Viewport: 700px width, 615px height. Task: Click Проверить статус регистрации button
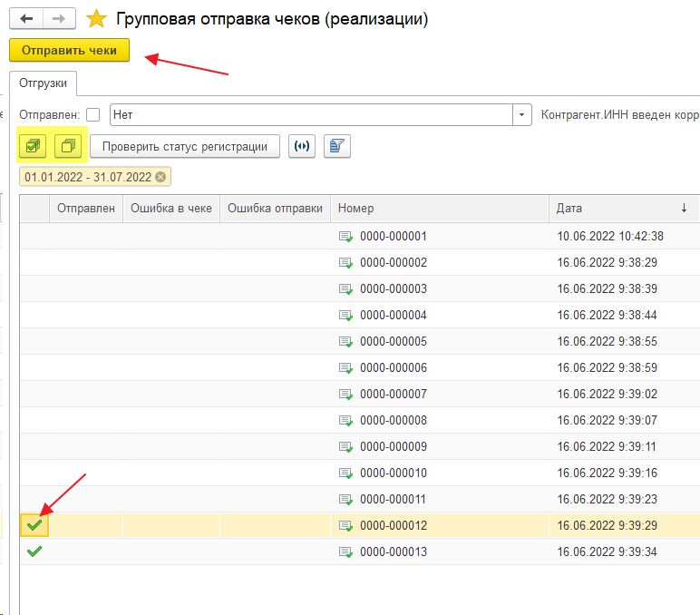(x=185, y=146)
